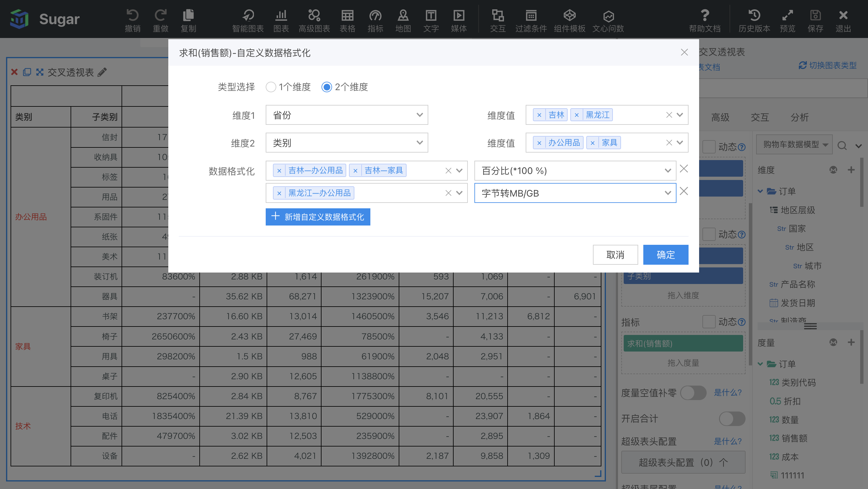Open the Interaction (交互) tool

click(498, 20)
